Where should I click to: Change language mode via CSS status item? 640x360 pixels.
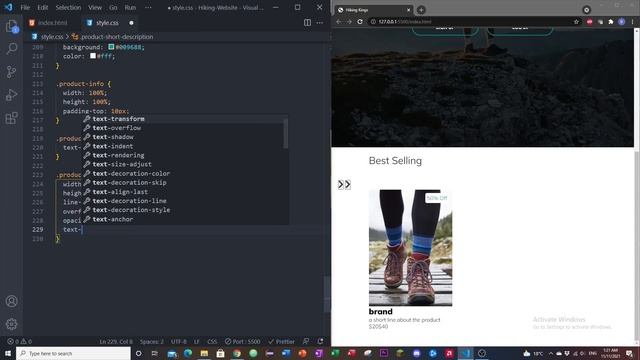[x=212, y=341]
